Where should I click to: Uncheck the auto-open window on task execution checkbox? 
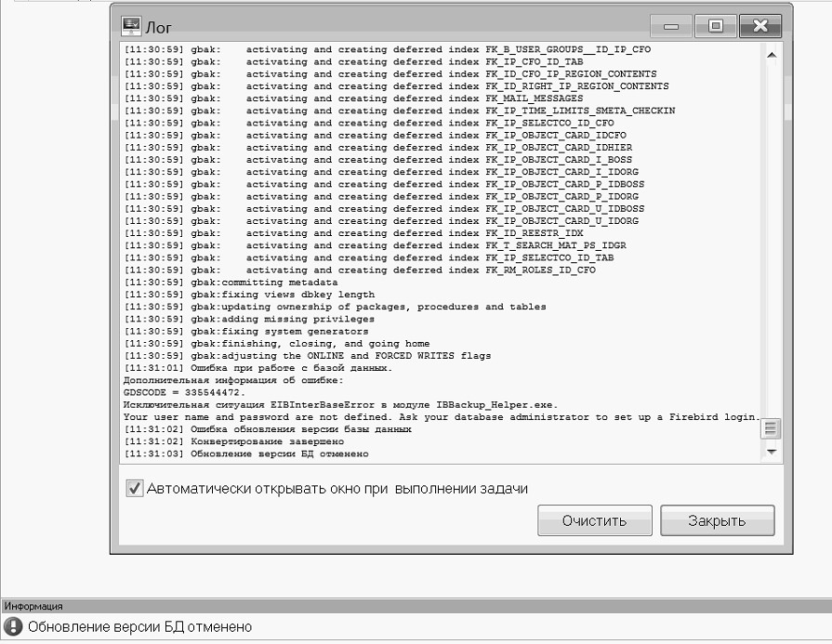[x=135, y=489]
